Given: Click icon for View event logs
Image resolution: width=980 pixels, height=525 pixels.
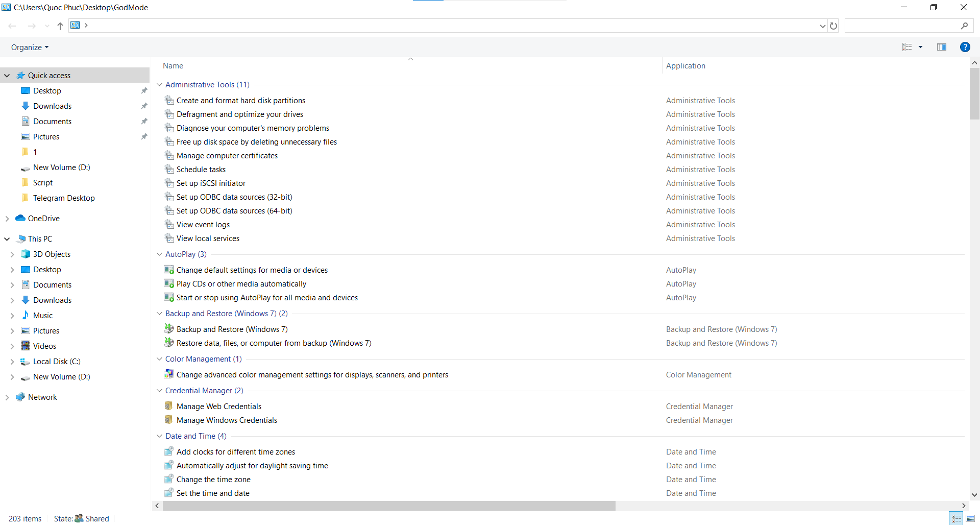Looking at the screenshot, I should click(x=169, y=224).
